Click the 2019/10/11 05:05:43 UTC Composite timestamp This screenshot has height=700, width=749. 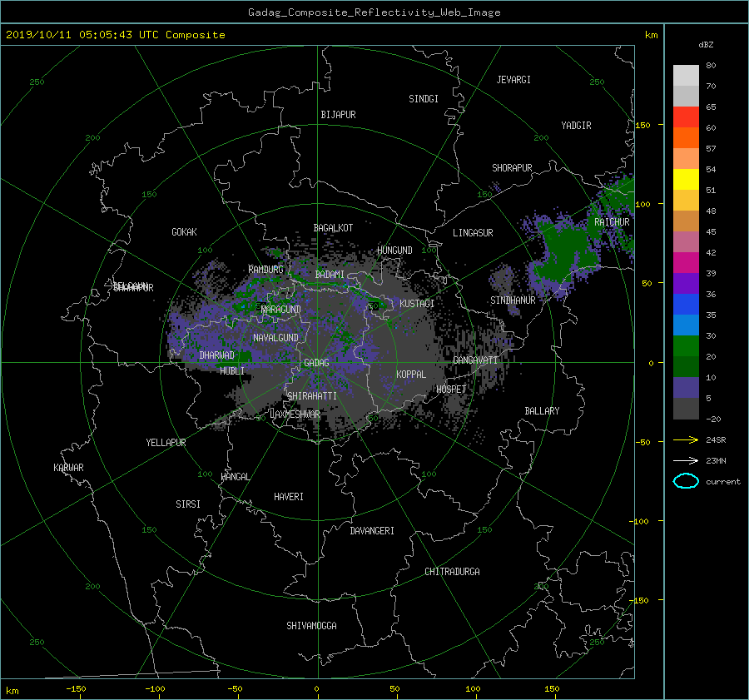tap(115, 35)
